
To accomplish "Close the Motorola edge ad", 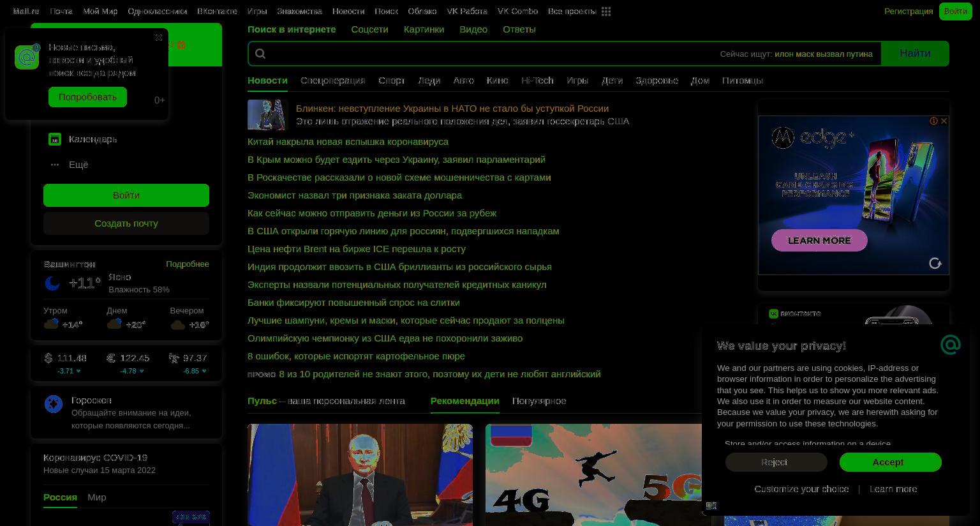I will tap(944, 121).
